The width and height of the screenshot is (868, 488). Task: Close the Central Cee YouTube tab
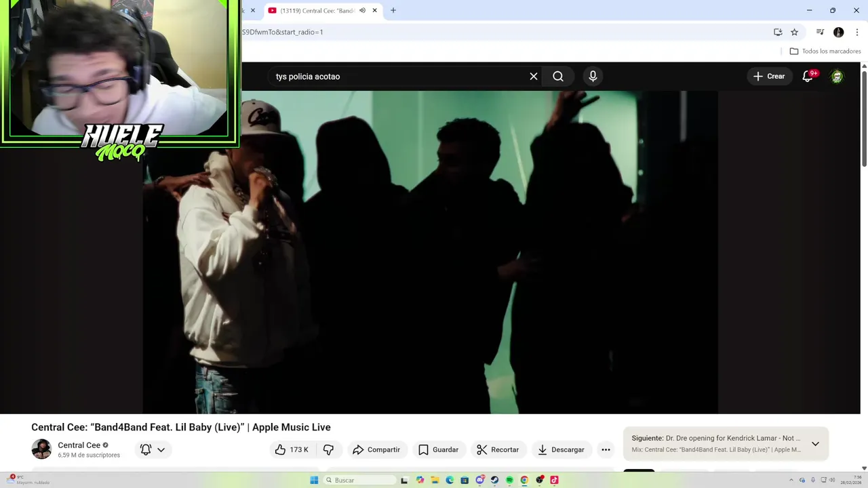point(374,10)
